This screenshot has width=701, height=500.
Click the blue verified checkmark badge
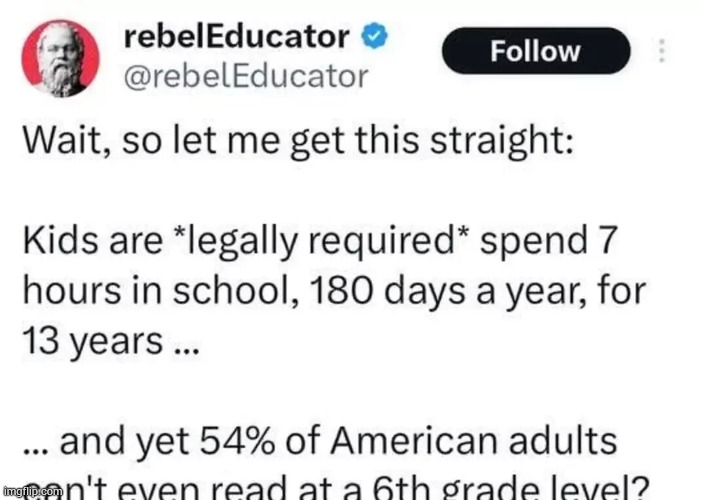point(374,36)
